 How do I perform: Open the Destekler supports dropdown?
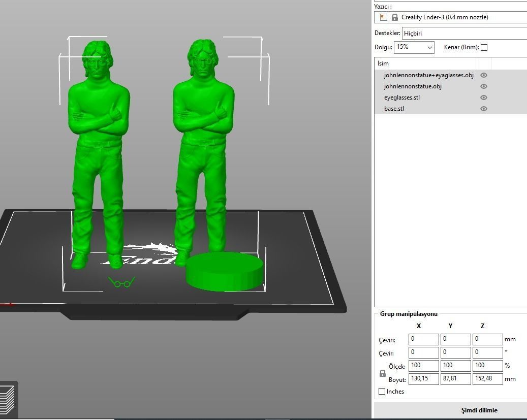464,33
